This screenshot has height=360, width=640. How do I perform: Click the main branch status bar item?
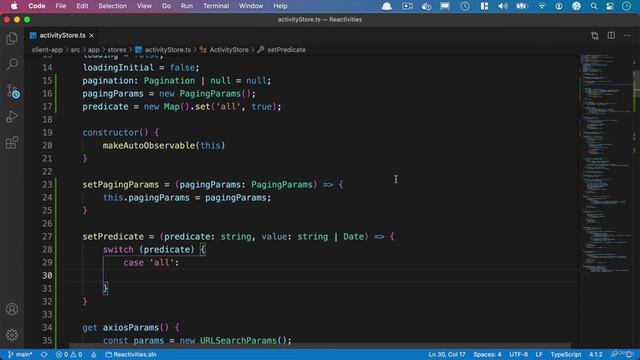[20, 354]
